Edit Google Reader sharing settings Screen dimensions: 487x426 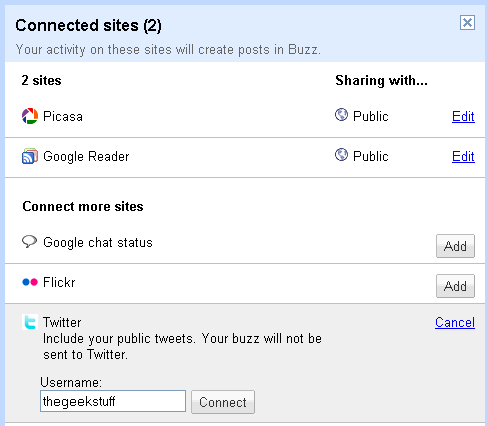[463, 156]
